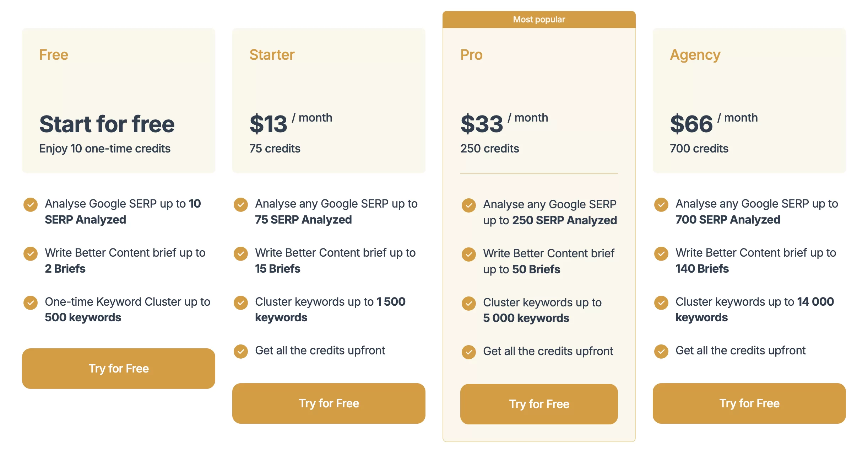This screenshot has height=450, width=868.
Task: Click the Free plan's Try for Free button
Action: pyautogui.click(x=118, y=368)
